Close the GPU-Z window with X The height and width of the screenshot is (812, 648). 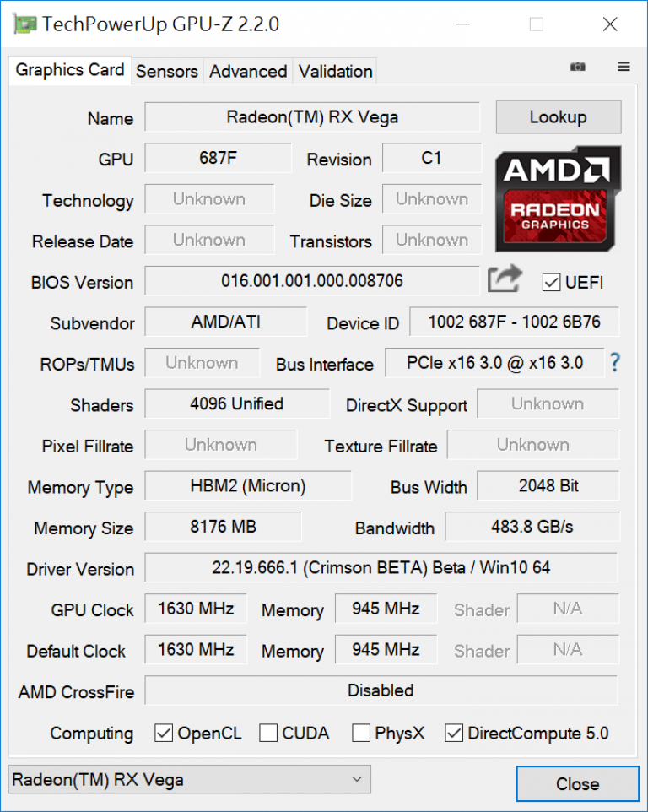point(610,24)
